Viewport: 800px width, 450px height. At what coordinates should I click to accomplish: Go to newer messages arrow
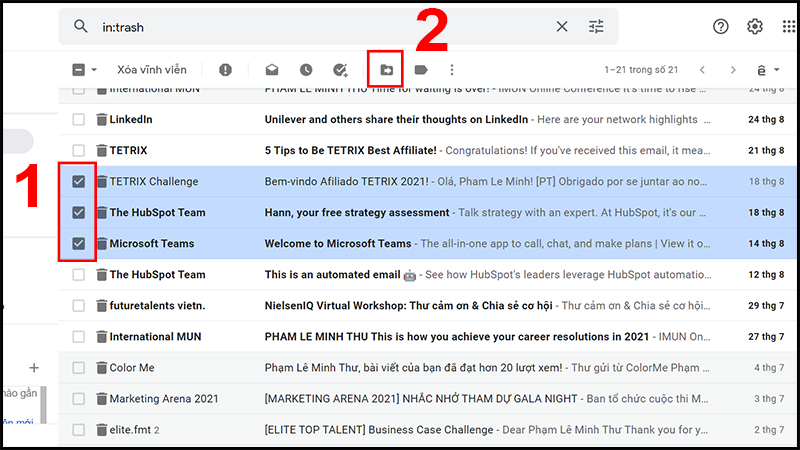pos(702,70)
